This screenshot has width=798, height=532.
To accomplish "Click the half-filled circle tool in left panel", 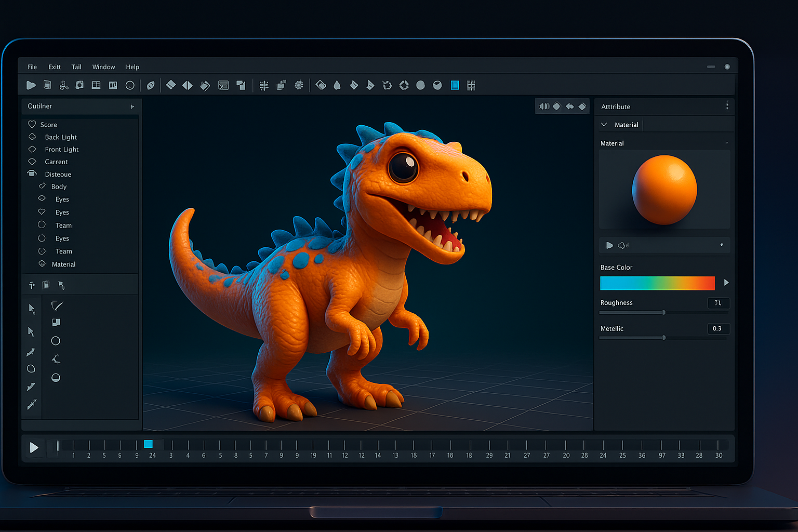I will click(56, 378).
